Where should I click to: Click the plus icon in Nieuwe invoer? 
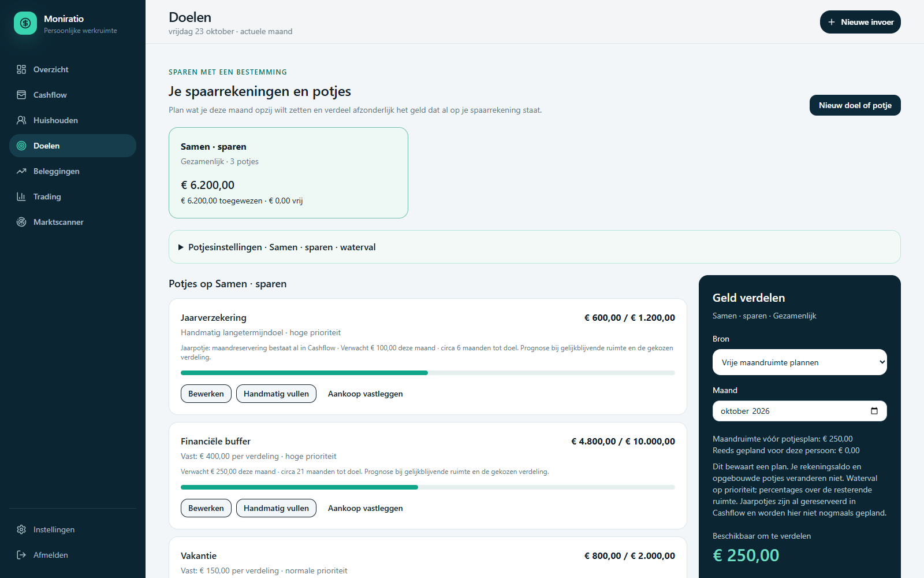pos(832,22)
